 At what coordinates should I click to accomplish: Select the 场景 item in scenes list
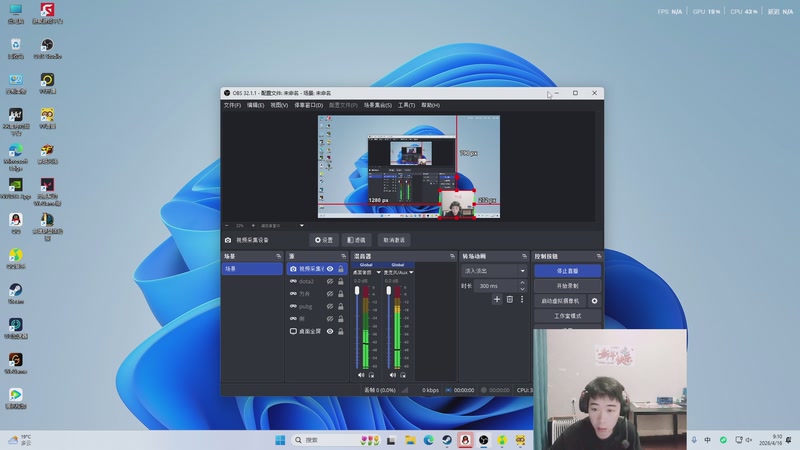pos(252,269)
